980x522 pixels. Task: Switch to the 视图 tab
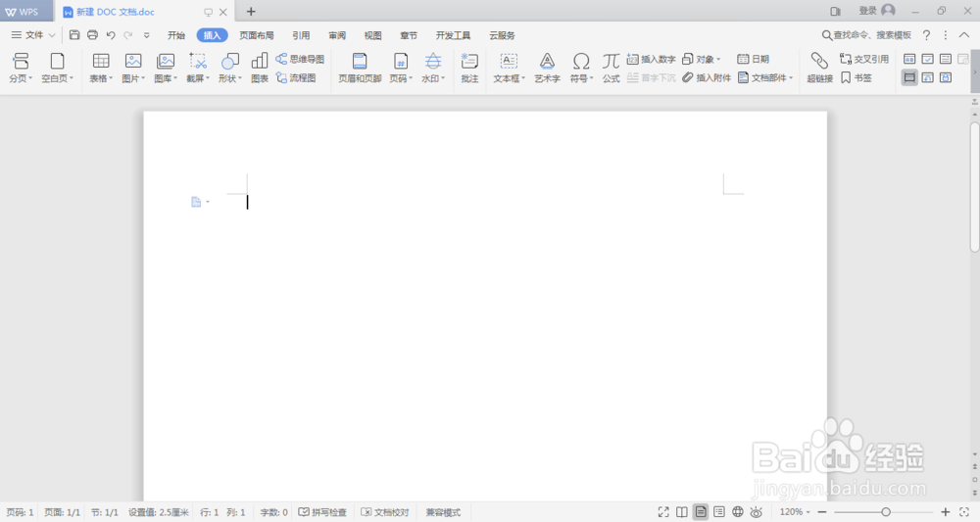[x=373, y=35]
